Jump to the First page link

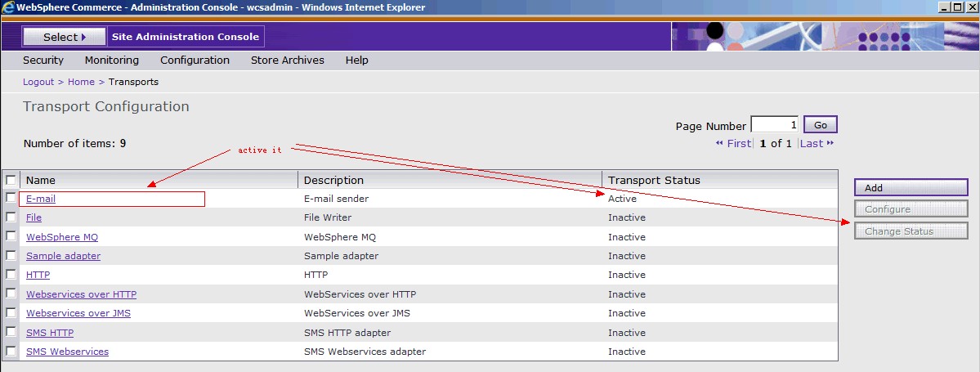733,143
